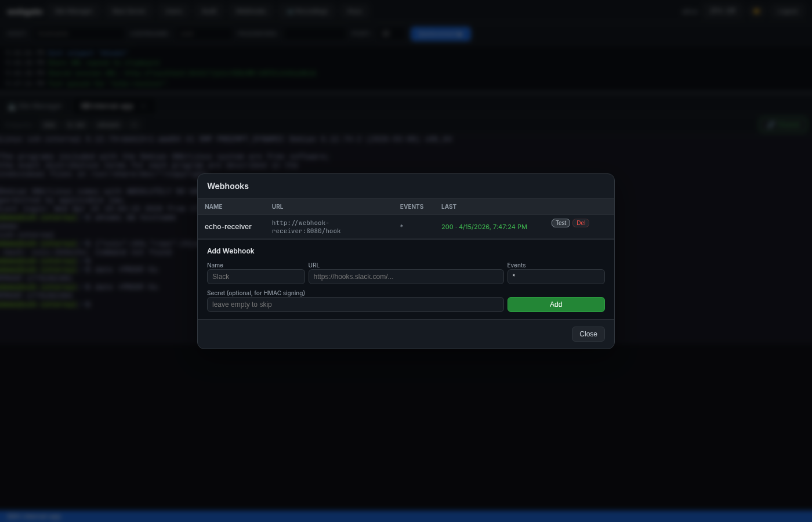The height and width of the screenshot is (522, 812).
Task: Focus the Secret HMAC signing field
Action: (x=355, y=304)
